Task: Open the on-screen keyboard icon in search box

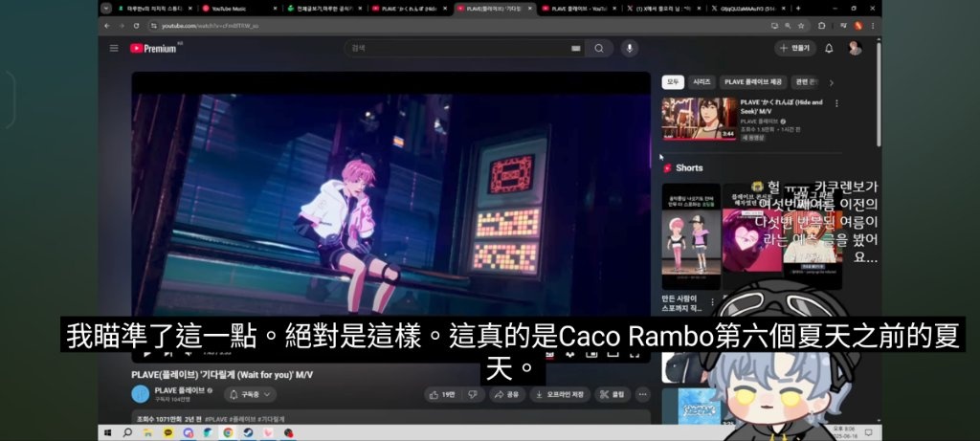Action: click(575, 48)
